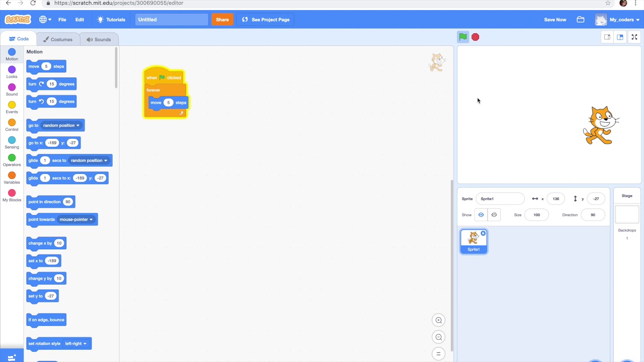This screenshot has width=644, height=362.
Task: Switch to the Costumes tab
Action: click(58, 39)
